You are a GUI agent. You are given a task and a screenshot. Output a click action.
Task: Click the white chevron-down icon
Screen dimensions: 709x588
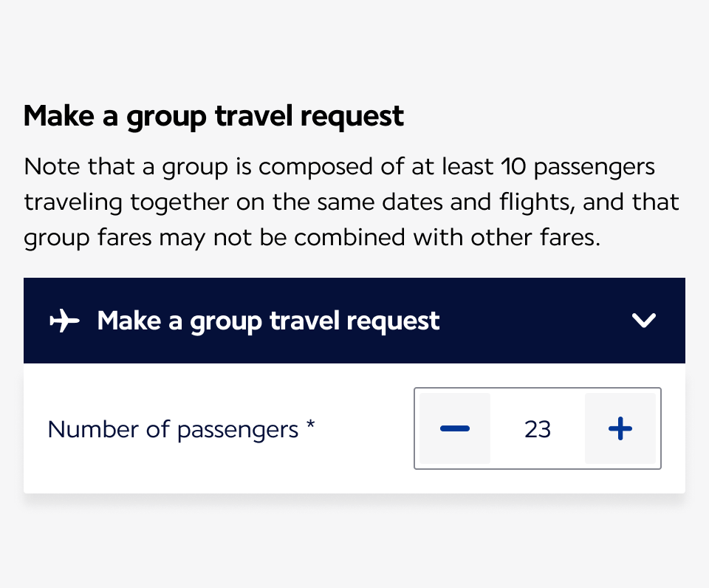point(644,321)
